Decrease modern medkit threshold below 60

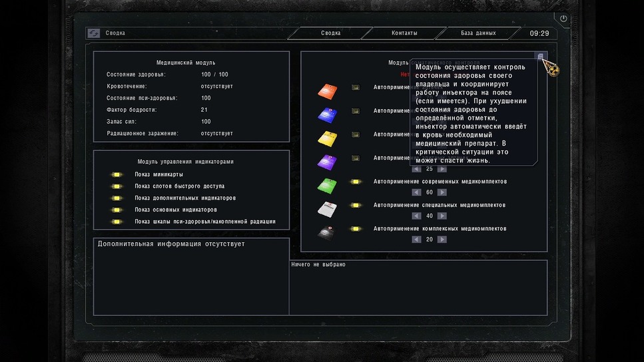[416, 192]
